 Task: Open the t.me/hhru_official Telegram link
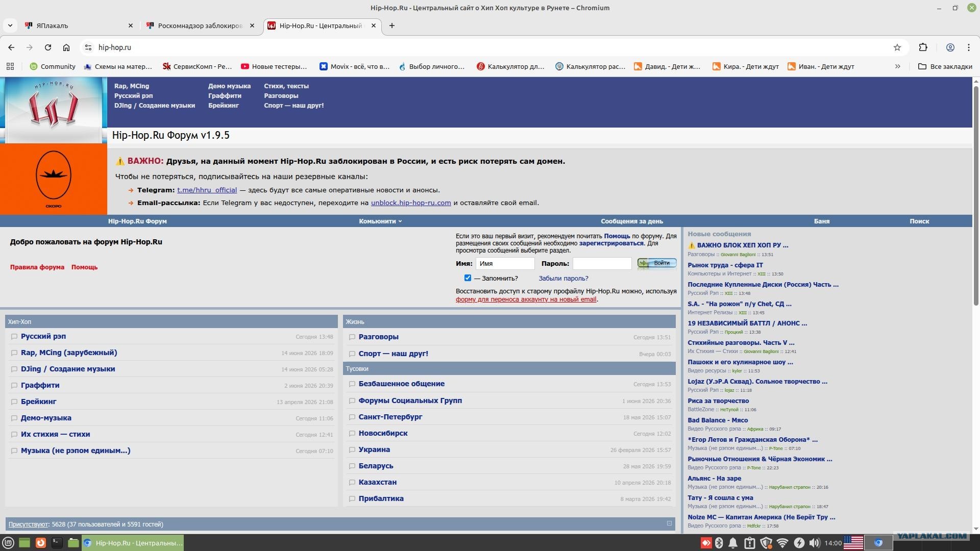pos(207,190)
